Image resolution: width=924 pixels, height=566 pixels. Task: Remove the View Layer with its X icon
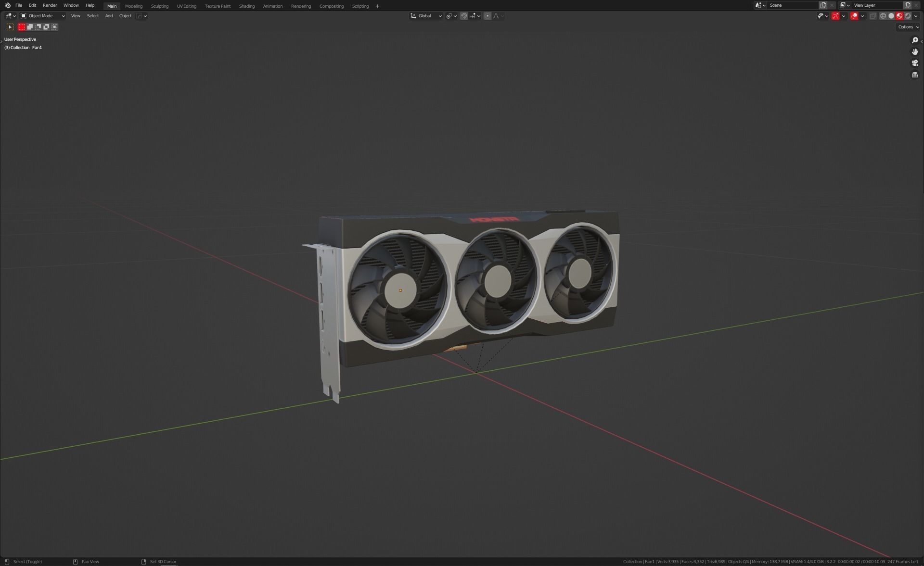[x=916, y=5]
